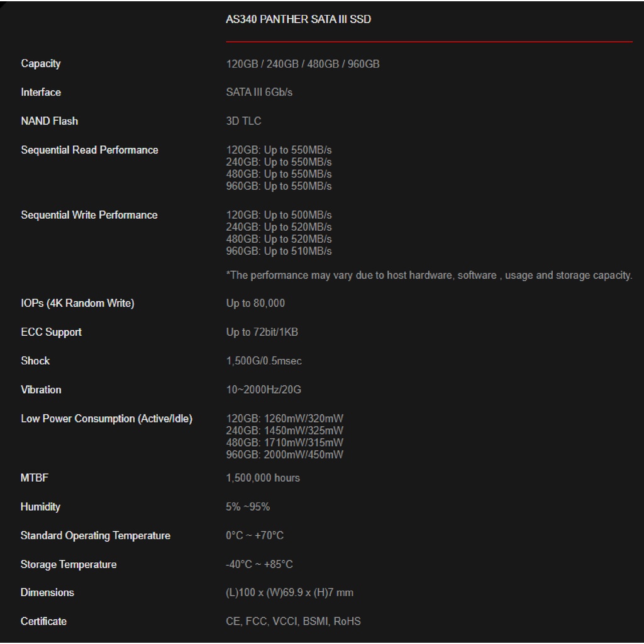Select the Storage Temperature label
This screenshot has width=644, height=644.
pos(69,565)
